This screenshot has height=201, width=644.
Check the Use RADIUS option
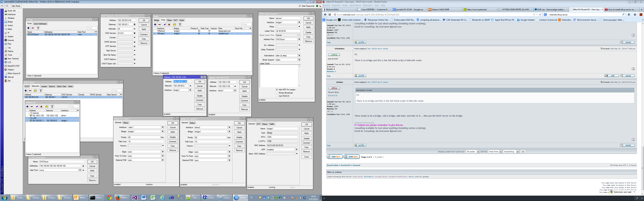point(277,96)
